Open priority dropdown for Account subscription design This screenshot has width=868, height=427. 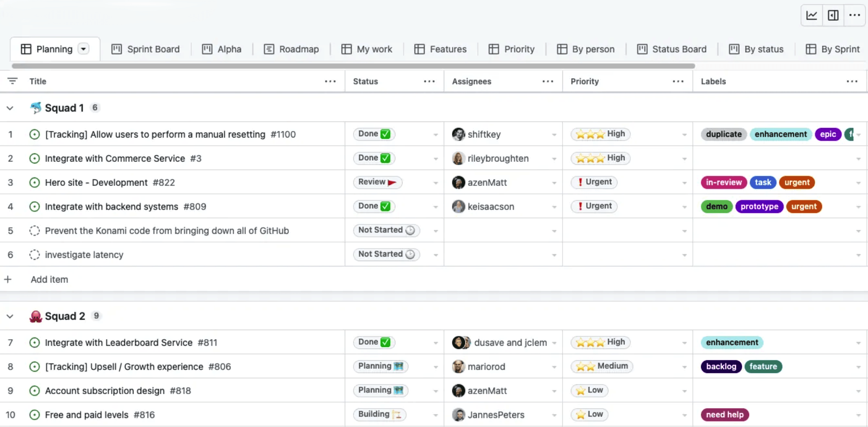point(684,391)
